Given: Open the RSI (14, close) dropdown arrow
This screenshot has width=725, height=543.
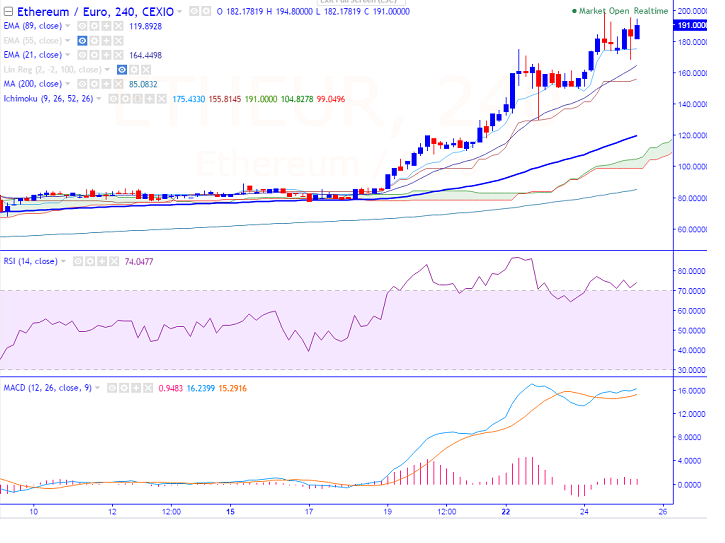Looking at the screenshot, I should (63, 261).
